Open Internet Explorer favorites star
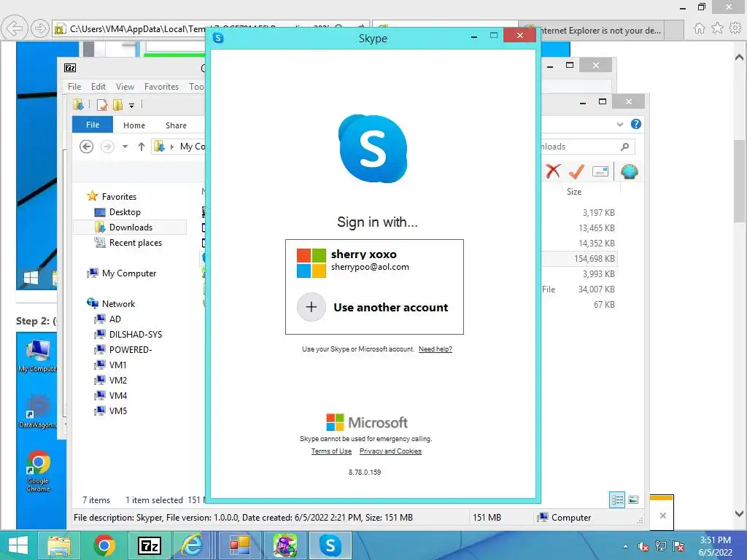This screenshot has height=560, width=747. click(x=717, y=28)
